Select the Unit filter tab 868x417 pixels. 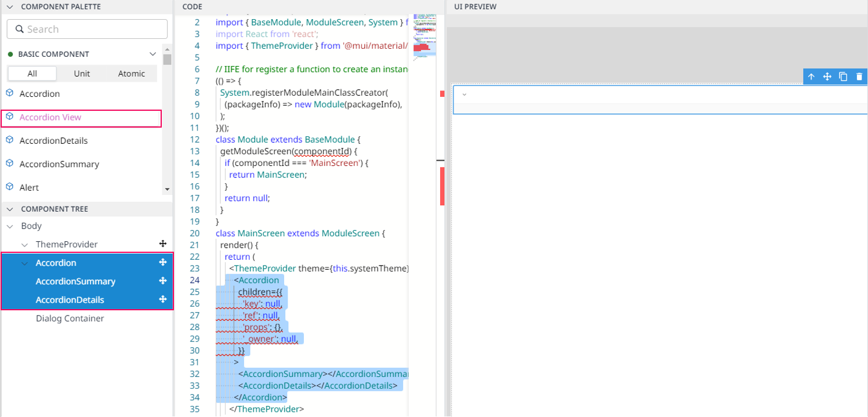click(x=82, y=74)
